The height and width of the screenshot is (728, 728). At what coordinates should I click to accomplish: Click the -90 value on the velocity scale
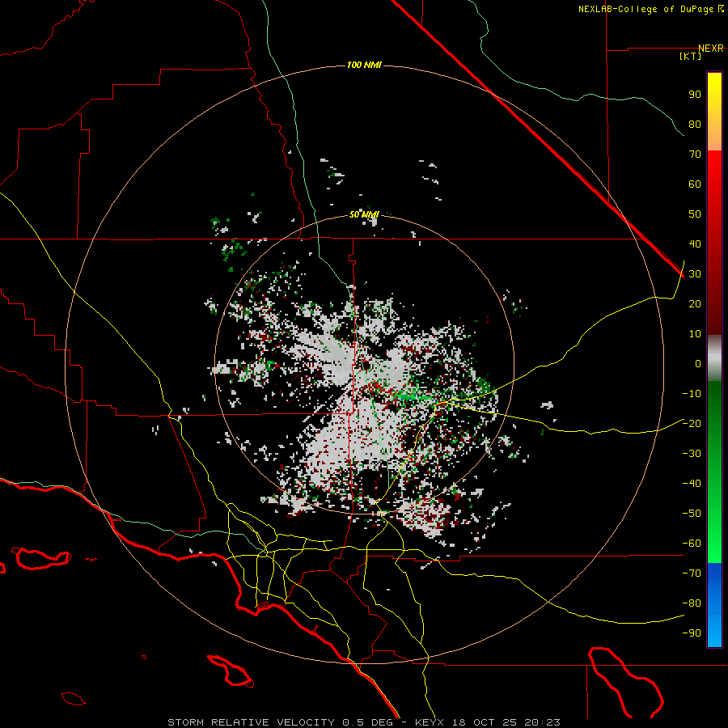point(692,633)
